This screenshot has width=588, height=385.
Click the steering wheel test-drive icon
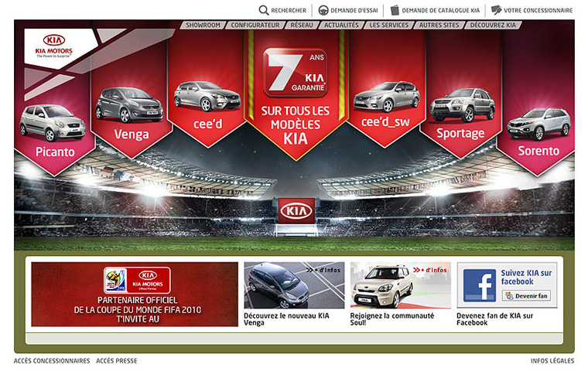pos(323,10)
